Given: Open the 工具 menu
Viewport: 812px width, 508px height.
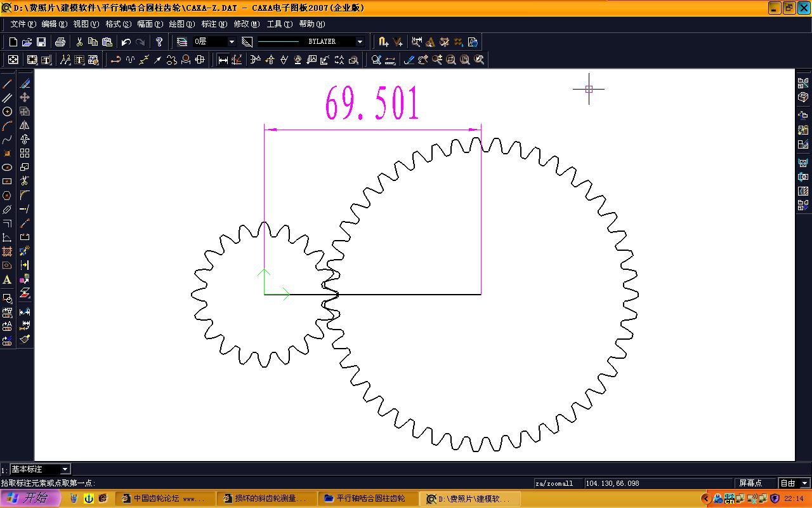Looking at the screenshot, I should (280, 24).
